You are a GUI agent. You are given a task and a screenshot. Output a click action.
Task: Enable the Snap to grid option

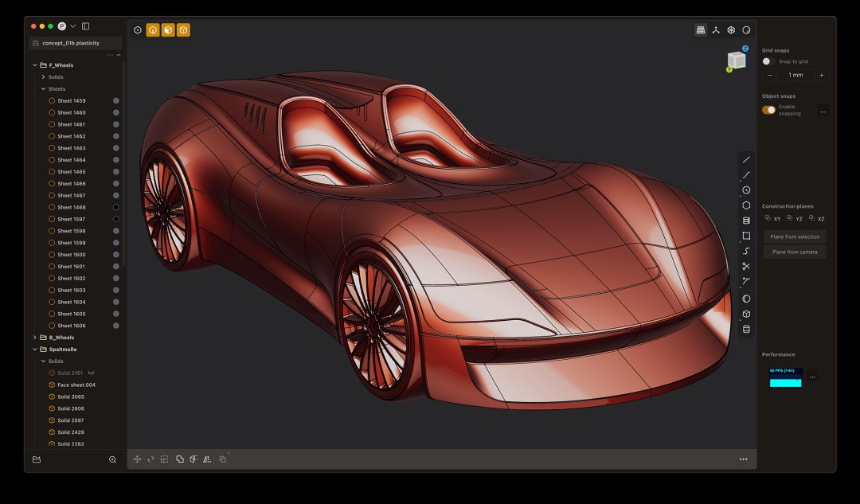767,61
